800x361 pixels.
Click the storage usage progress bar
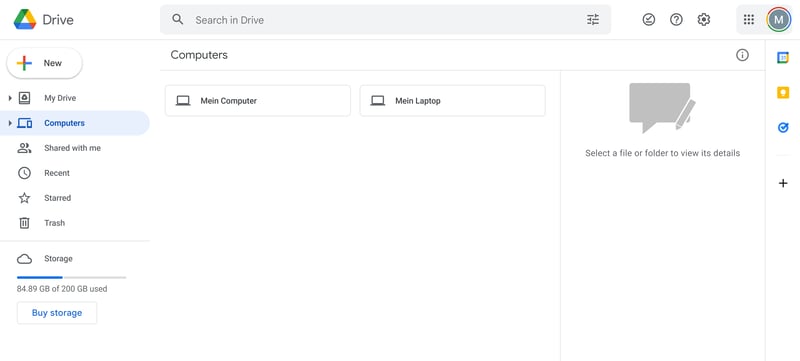[71, 277]
